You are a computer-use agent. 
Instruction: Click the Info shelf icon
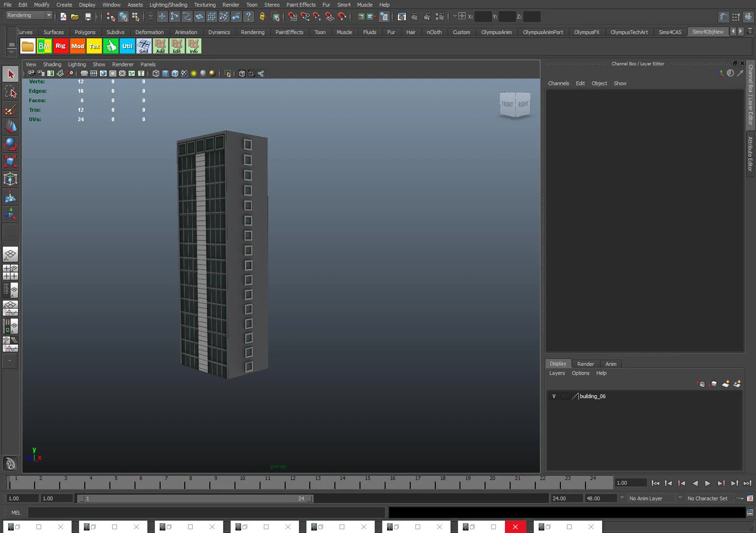pyautogui.click(x=194, y=46)
